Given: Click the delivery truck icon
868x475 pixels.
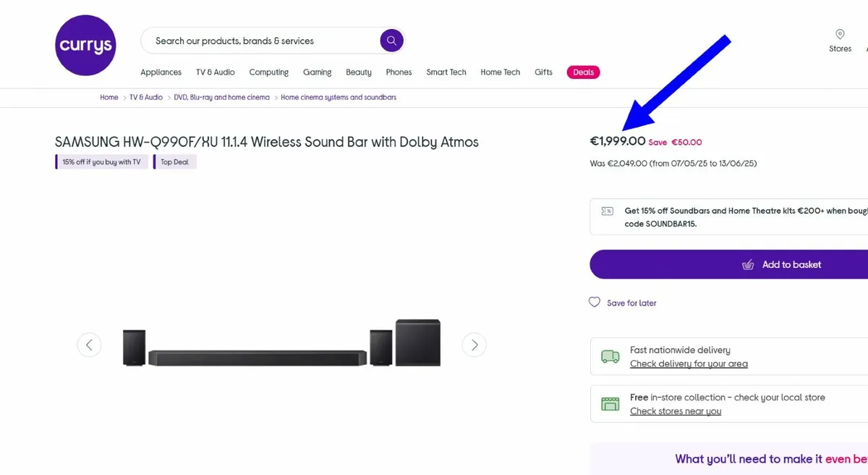Looking at the screenshot, I should (x=610, y=356).
